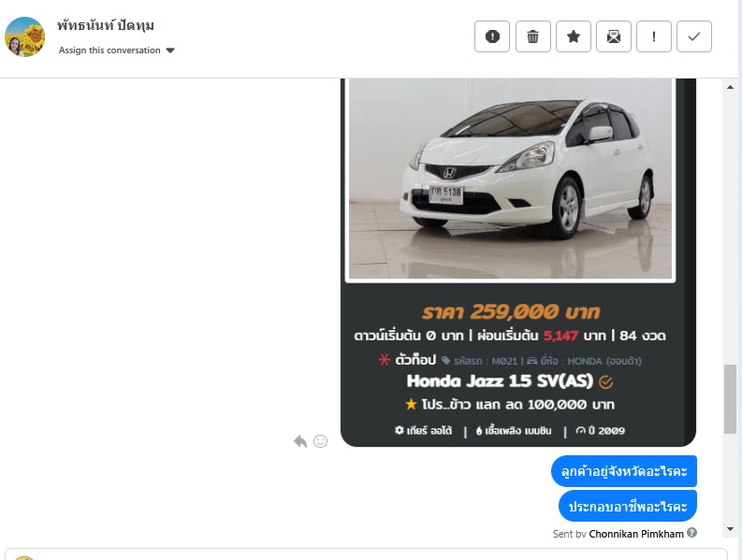Image resolution: width=742 pixels, height=560 pixels.
Task: Mark conversation as spam icon
Action: pyautogui.click(x=492, y=36)
